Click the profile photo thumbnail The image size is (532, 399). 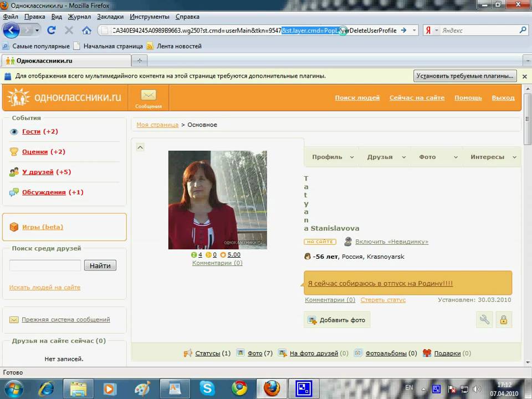[217, 200]
